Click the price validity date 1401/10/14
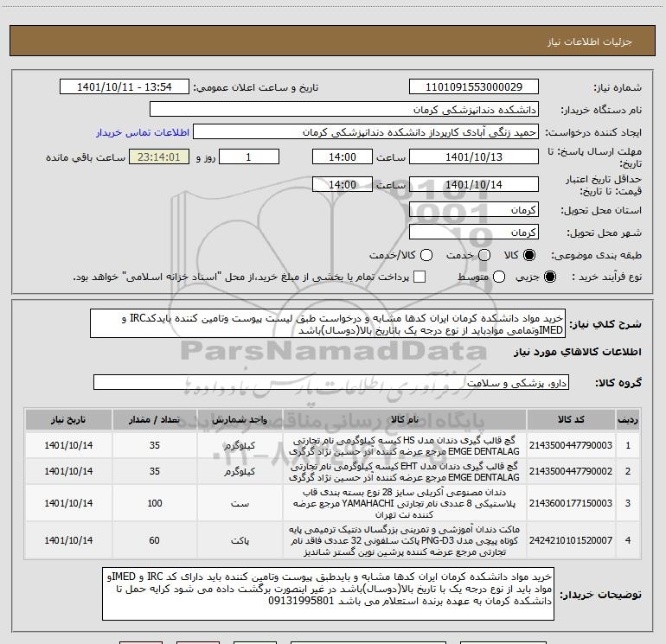This screenshot has height=644, width=666. tap(474, 185)
